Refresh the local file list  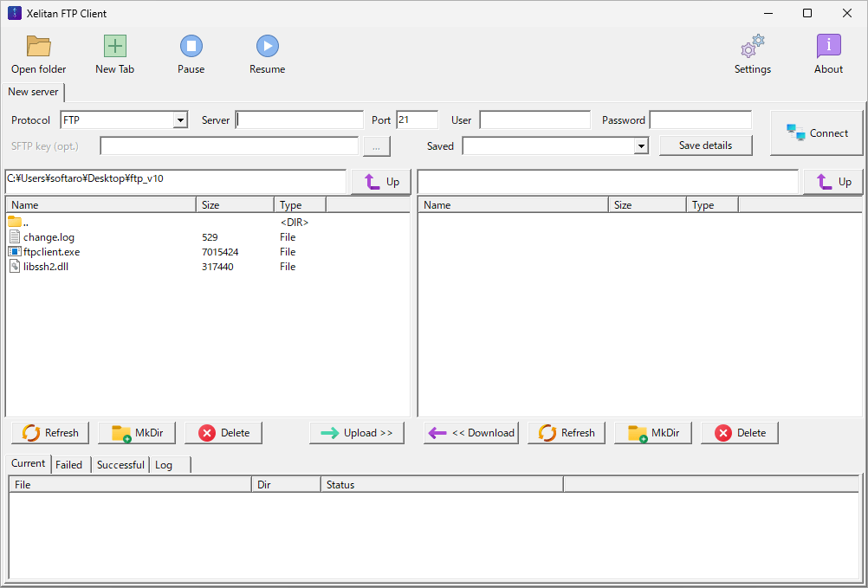tap(50, 433)
